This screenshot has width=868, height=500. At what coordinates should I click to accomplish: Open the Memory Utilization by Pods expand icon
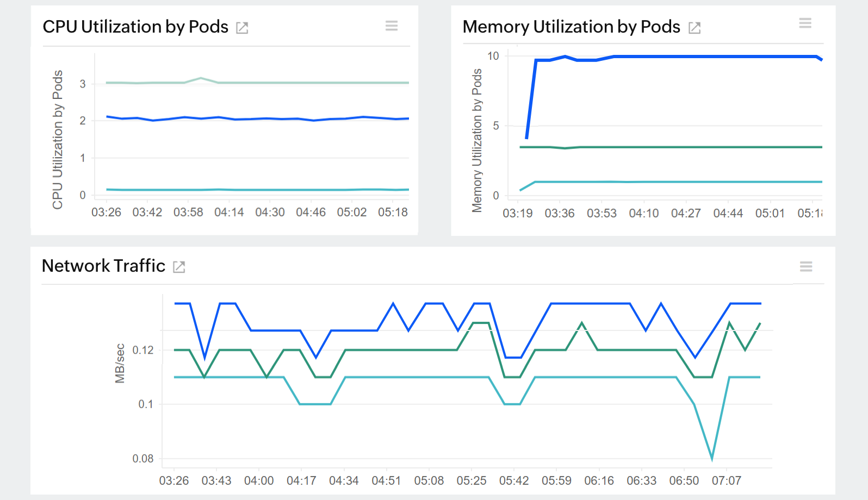coord(695,27)
